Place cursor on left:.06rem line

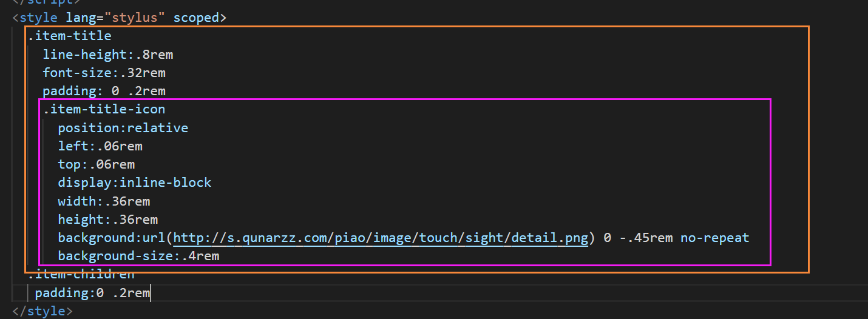pyautogui.click(x=100, y=146)
